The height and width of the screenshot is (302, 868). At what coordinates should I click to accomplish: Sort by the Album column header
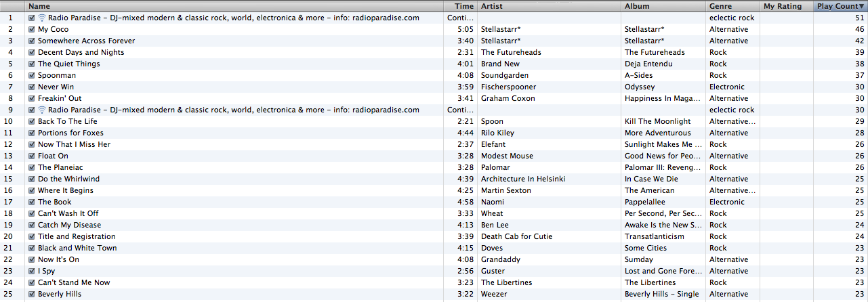pos(663,6)
